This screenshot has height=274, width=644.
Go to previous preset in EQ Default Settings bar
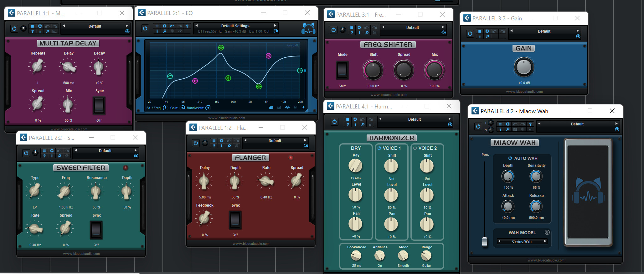tap(197, 26)
